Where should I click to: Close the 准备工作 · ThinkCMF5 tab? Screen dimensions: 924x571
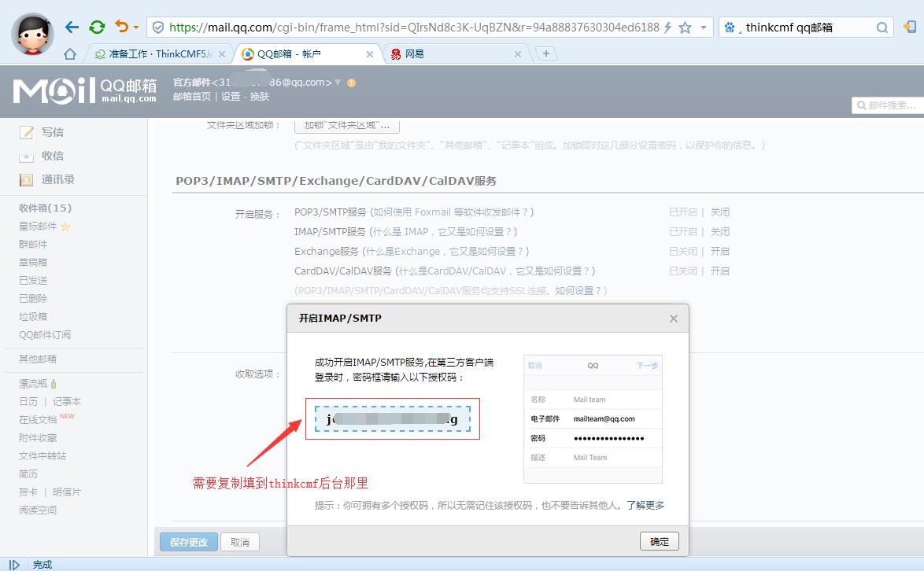coord(222,54)
